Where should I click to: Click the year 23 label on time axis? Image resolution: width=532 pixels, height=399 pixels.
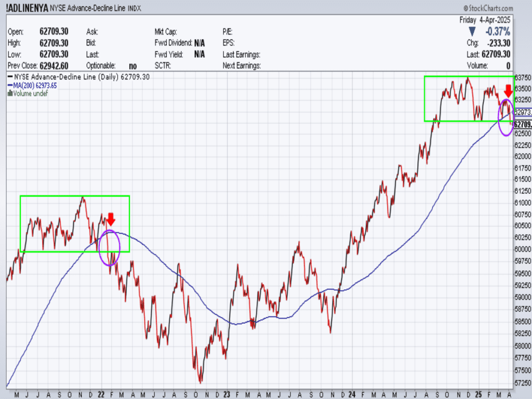click(227, 393)
